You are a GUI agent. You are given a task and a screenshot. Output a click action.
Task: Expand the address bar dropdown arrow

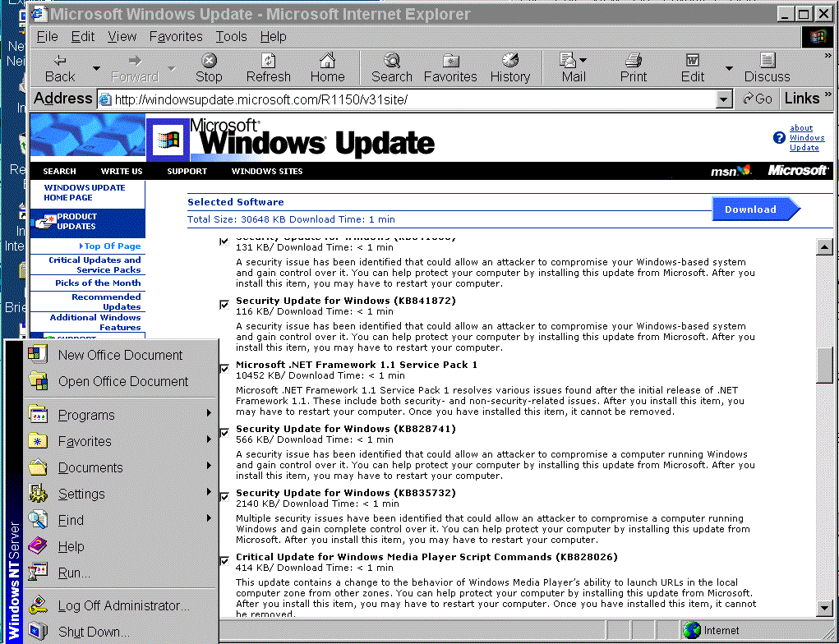tap(723, 99)
